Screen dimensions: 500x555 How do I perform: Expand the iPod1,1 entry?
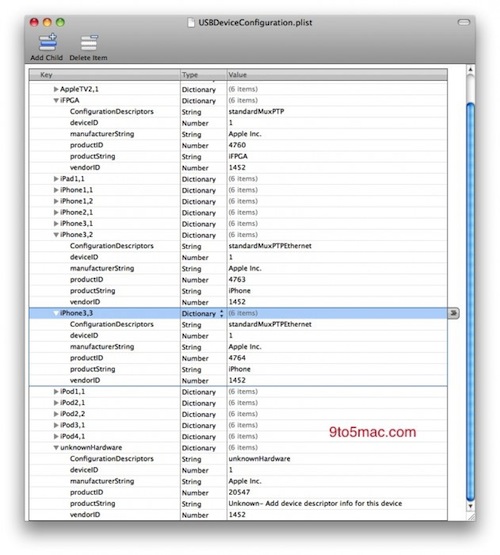pyautogui.click(x=56, y=391)
